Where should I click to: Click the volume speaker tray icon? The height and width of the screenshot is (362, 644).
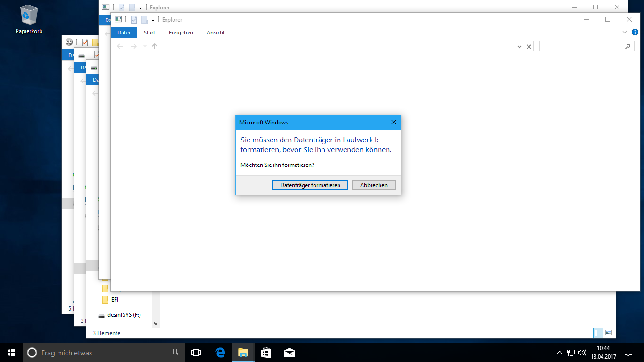click(582, 353)
